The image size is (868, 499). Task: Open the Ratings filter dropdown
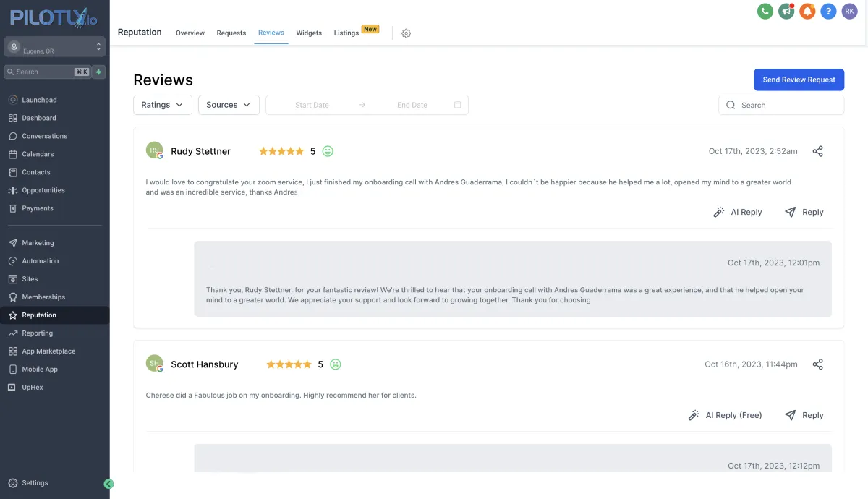pyautogui.click(x=163, y=105)
